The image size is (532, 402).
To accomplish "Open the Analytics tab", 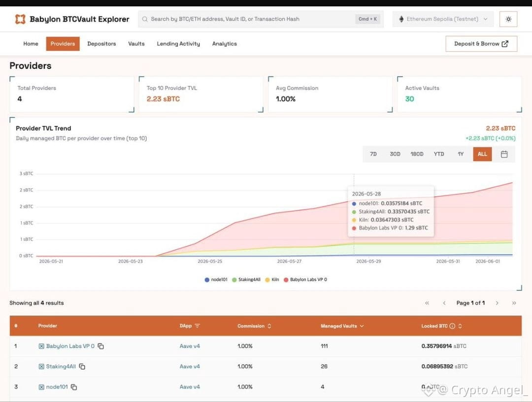I will (225, 44).
